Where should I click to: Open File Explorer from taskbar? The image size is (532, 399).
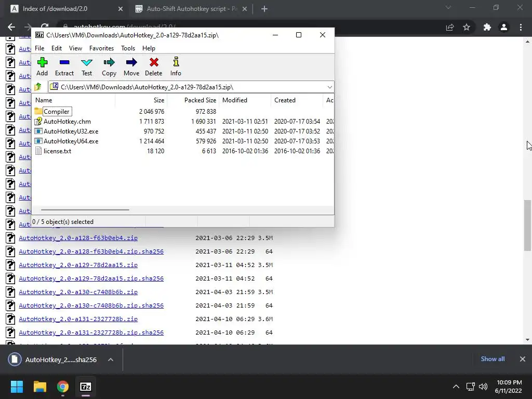coord(39,387)
